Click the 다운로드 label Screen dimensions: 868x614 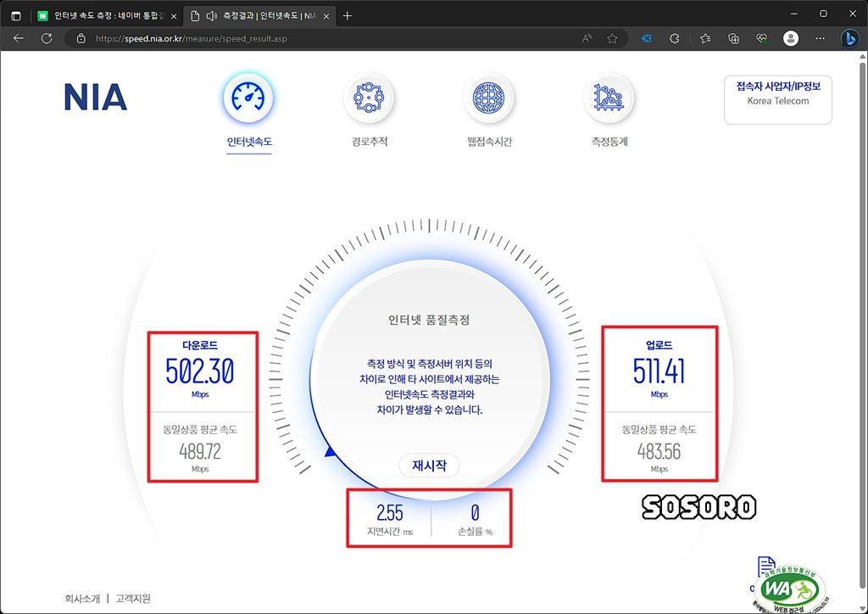click(x=200, y=345)
